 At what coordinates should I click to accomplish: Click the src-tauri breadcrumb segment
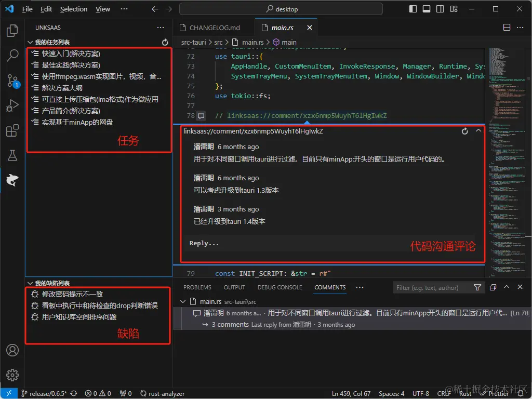(x=193, y=42)
